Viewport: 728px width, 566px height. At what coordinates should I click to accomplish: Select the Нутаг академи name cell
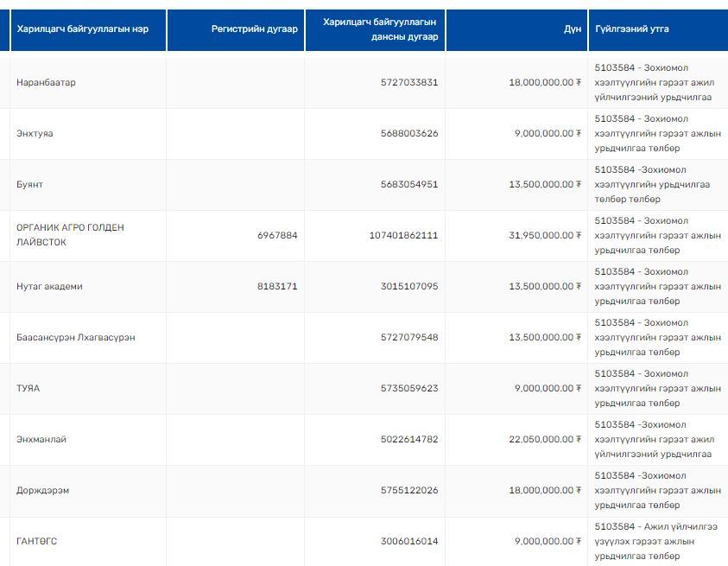[49, 286]
